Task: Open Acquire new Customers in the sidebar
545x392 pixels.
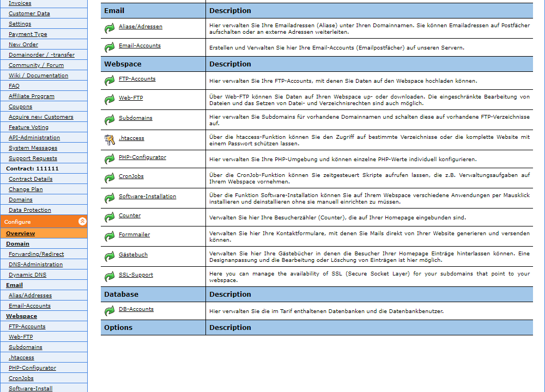Action: tap(41, 117)
